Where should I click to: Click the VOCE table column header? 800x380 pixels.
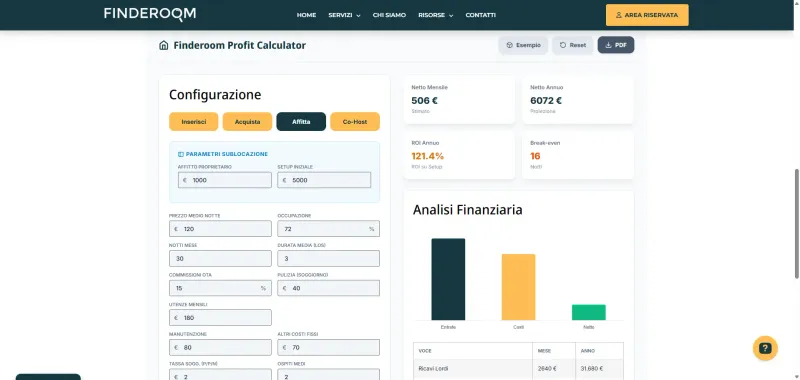(x=424, y=351)
